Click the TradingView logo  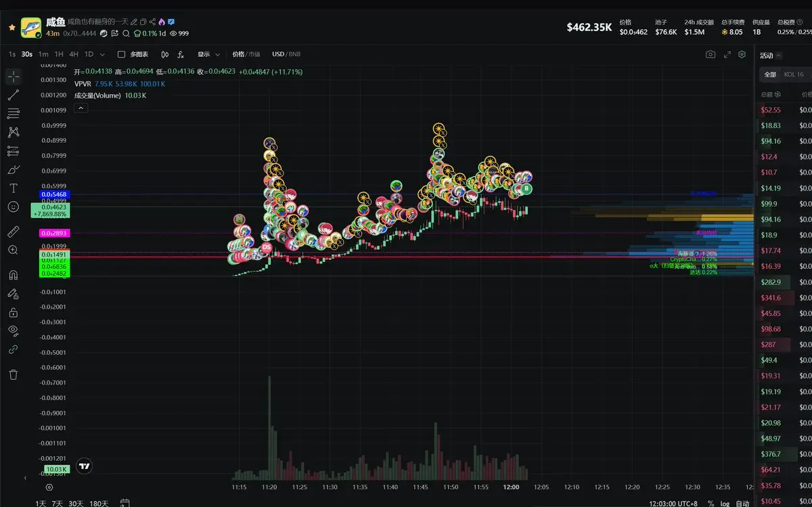tap(85, 466)
